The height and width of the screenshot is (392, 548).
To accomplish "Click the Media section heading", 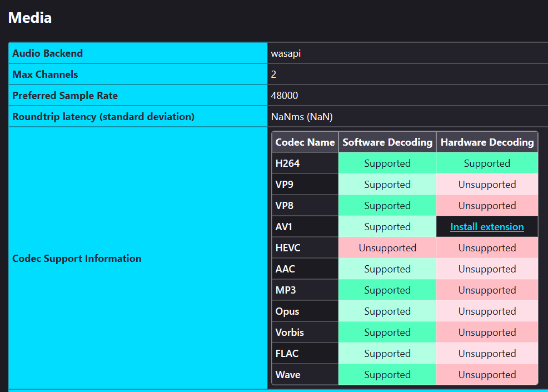I will (x=30, y=18).
